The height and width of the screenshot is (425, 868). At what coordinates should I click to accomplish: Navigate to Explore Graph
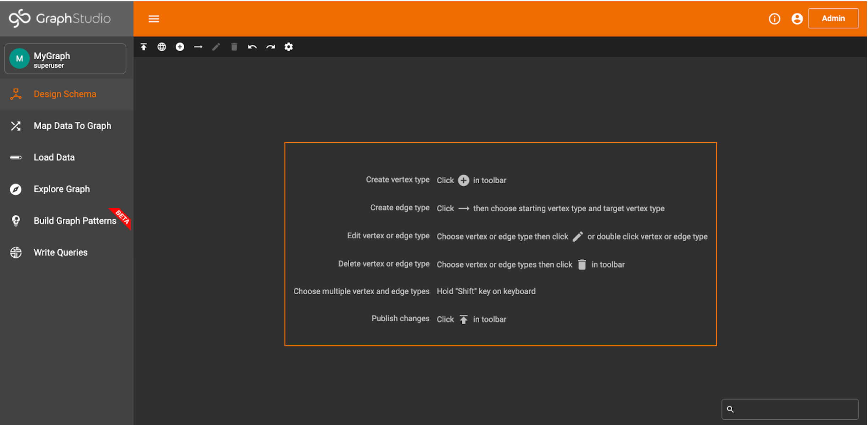(x=62, y=189)
